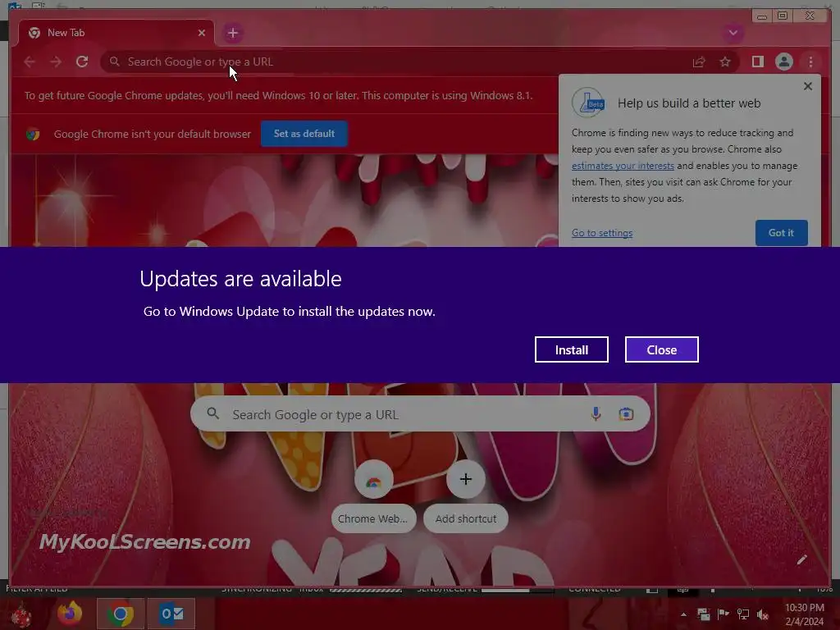Search by image with the camera icon
840x630 pixels.
(x=626, y=413)
